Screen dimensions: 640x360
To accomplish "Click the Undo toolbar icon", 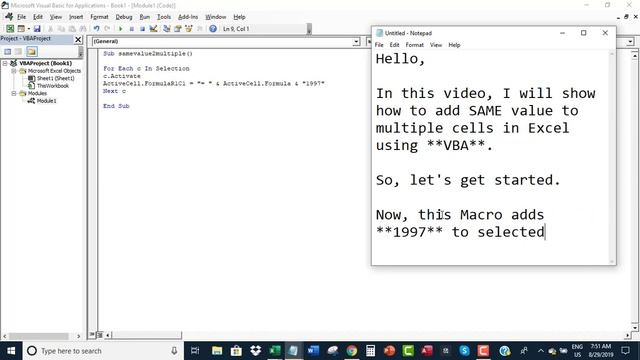I will coord(96,29).
